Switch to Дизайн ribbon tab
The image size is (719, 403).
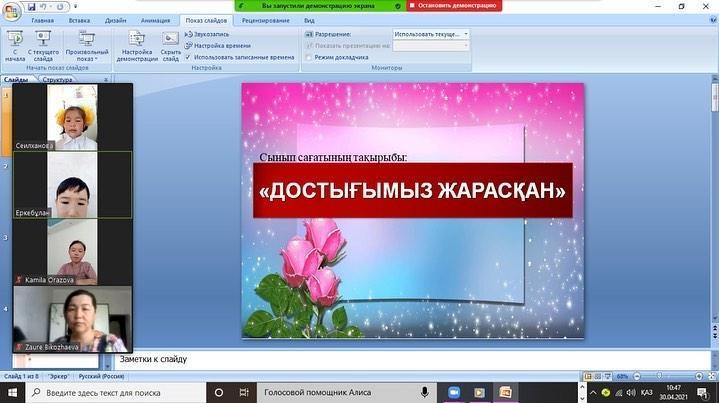click(116, 21)
